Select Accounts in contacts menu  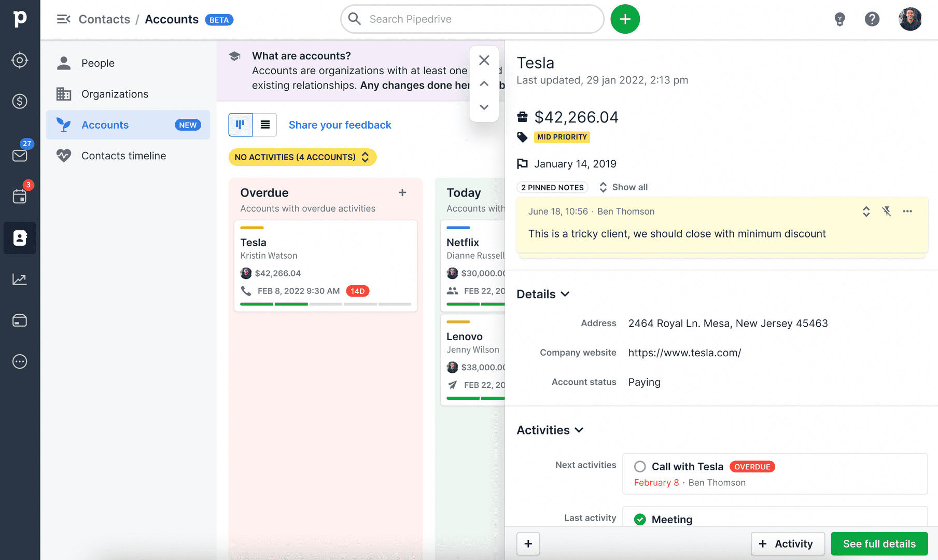click(128, 124)
